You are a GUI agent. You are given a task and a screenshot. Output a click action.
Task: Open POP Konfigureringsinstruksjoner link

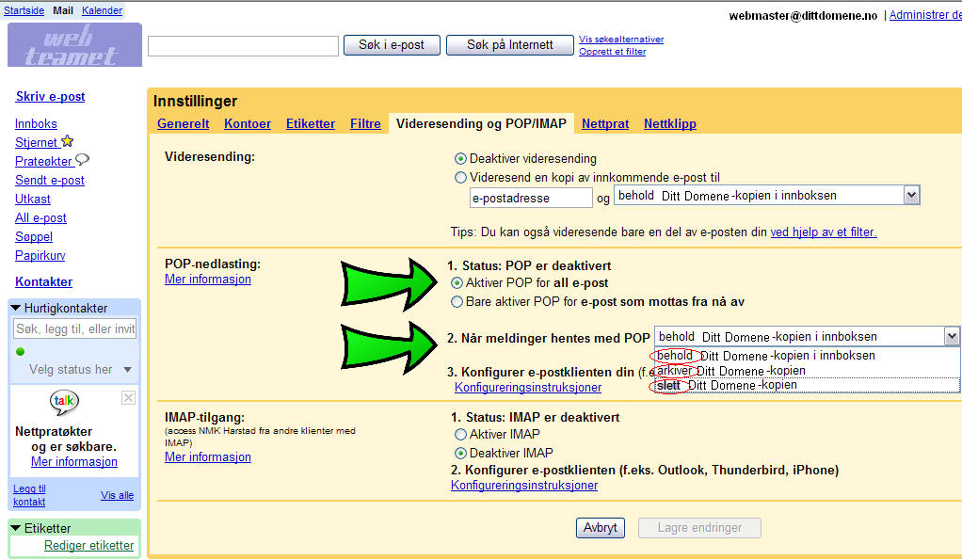point(528,388)
